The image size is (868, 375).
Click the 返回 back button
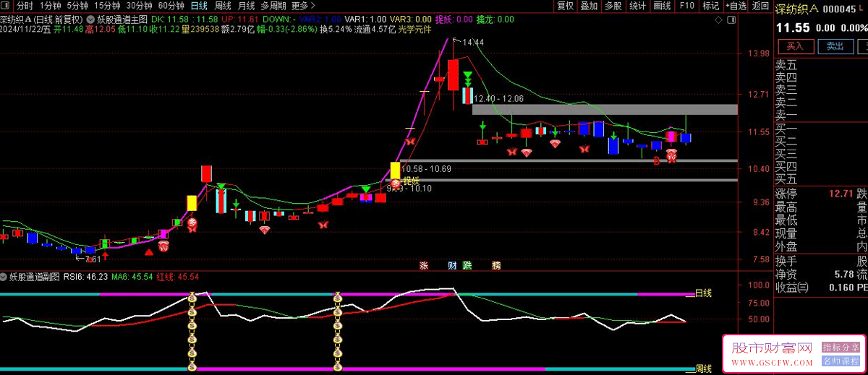click(760, 6)
